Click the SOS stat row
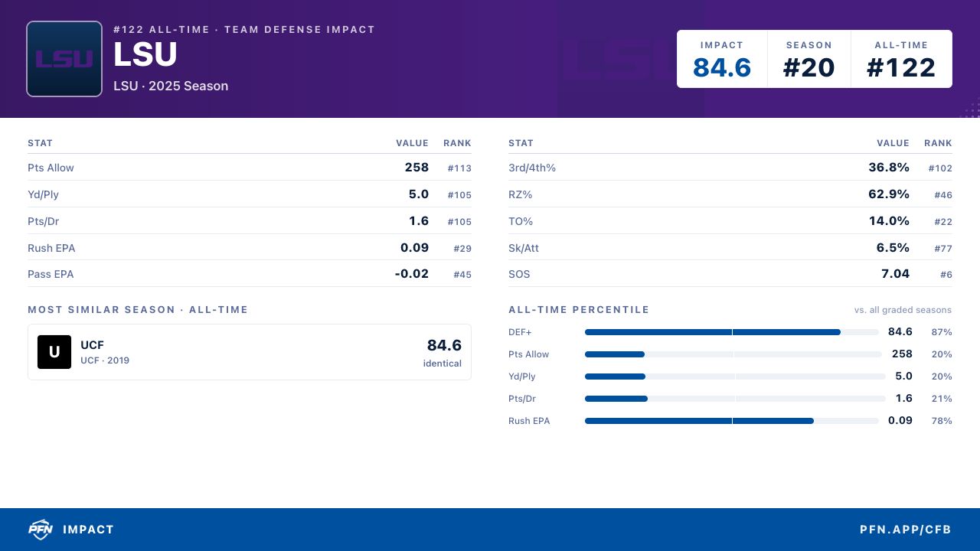This screenshot has height=551, width=980. point(730,274)
